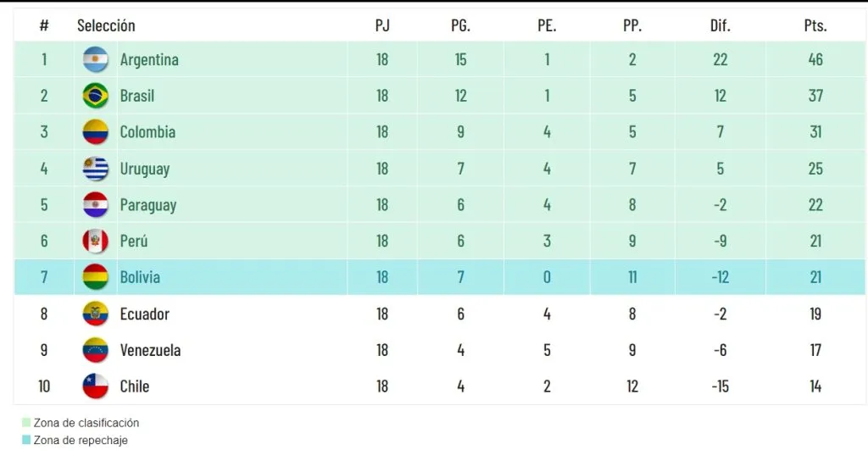Open the Argentina team name link
Viewport: 868px width, 456px height.
click(149, 59)
